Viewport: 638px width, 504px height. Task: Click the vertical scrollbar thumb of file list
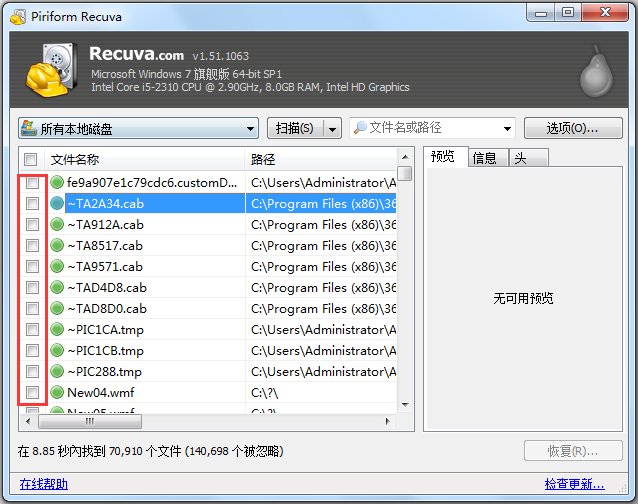tap(404, 173)
